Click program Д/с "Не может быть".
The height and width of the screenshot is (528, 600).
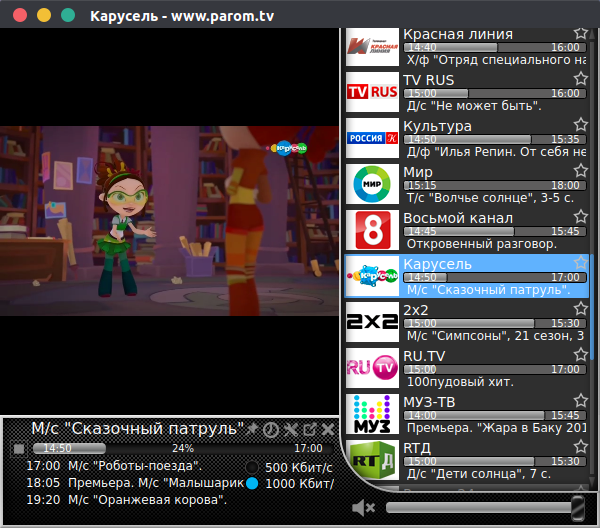click(x=474, y=106)
